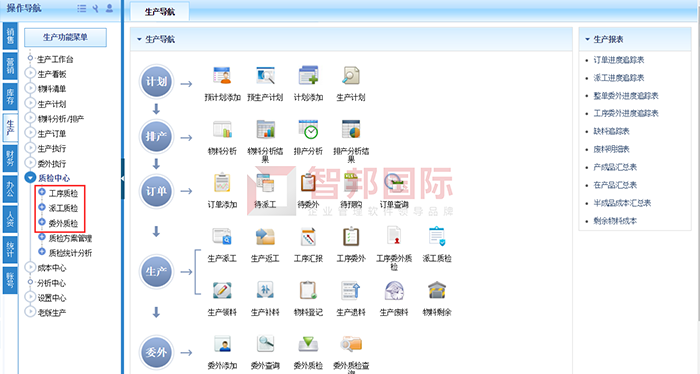Open the 订单进度追踪表 report link
The image size is (700, 374).
point(619,60)
